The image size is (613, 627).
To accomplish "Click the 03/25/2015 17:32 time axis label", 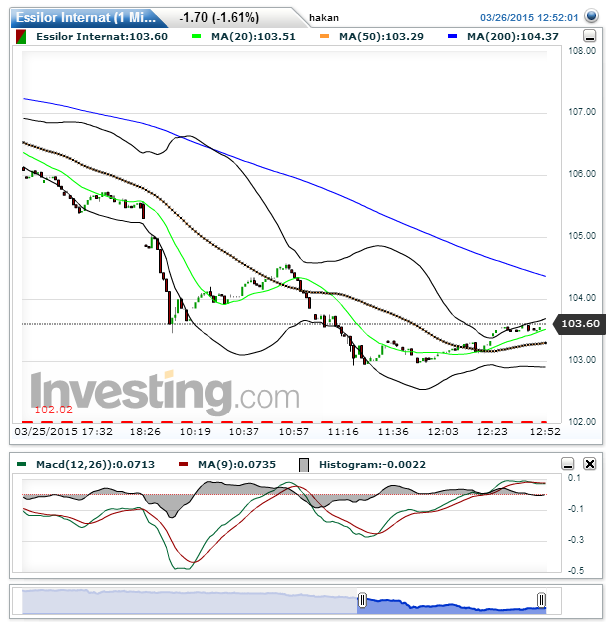I will (x=64, y=432).
